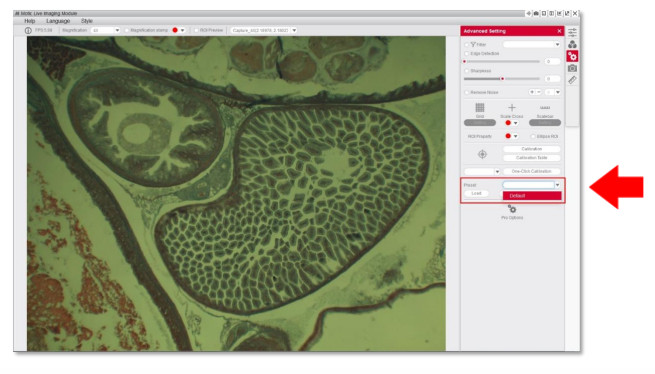
Task: Click the One-Click Calibration button
Action: [532, 171]
